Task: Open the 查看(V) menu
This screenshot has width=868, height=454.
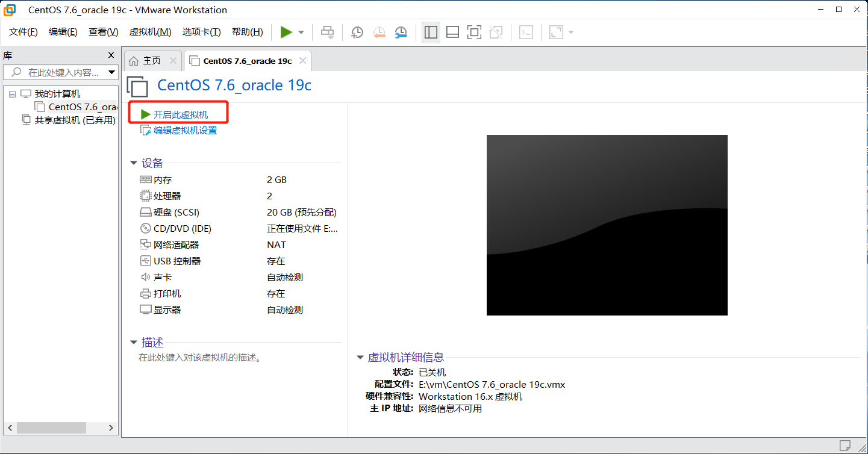Action: click(103, 32)
